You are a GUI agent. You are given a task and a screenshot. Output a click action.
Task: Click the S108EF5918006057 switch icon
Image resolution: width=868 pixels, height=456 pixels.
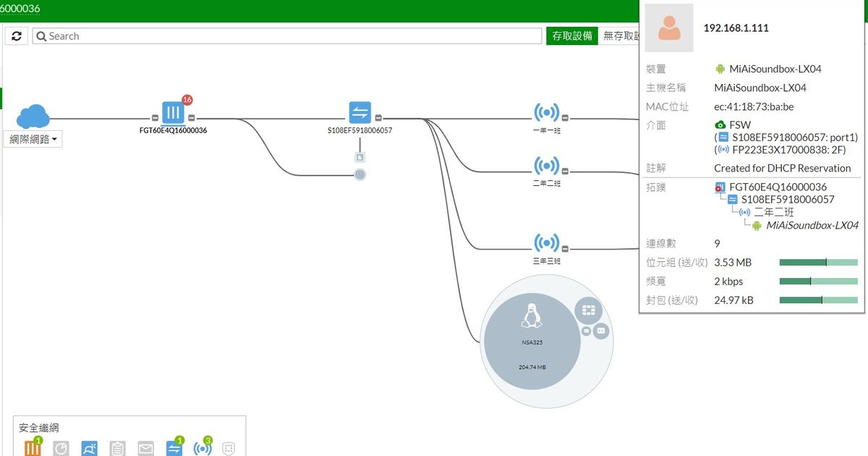(x=359, y=113)
